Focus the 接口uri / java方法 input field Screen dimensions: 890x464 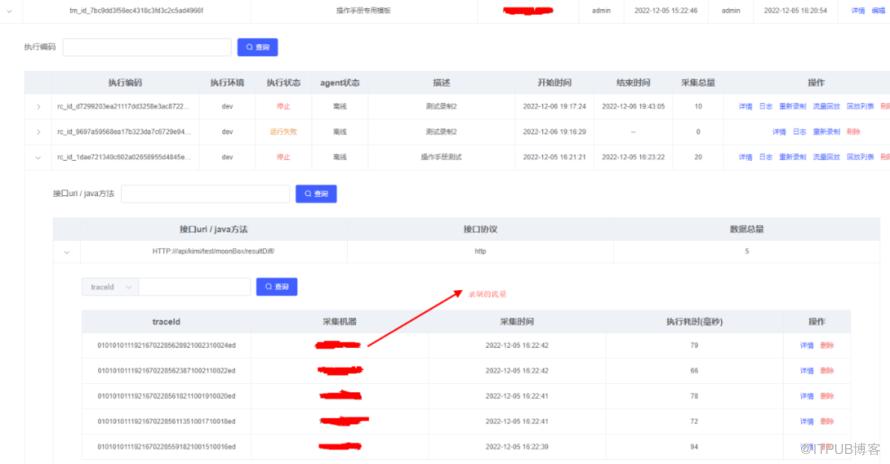coord(205,194)
